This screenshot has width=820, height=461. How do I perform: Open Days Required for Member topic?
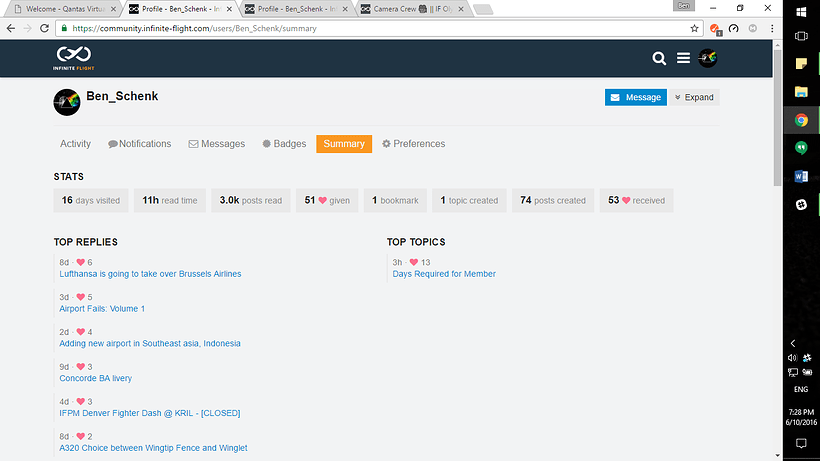coord(444,274)
